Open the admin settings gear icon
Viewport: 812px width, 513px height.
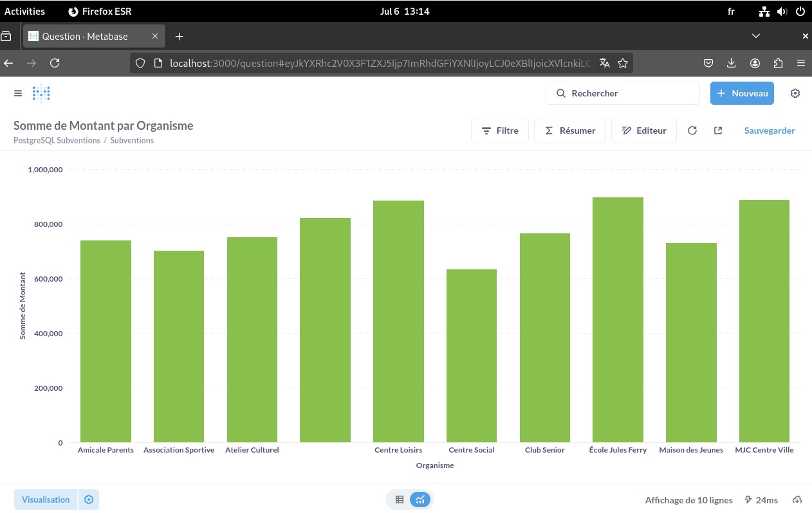[x=795, y=93]
